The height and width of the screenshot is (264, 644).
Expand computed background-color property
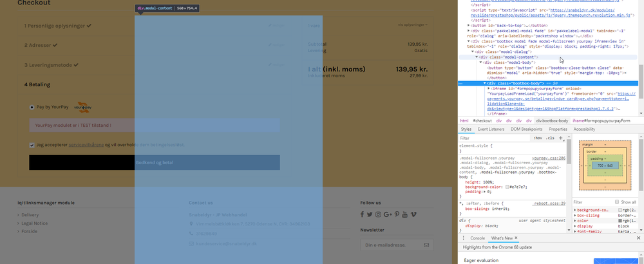tap(575, 210)
